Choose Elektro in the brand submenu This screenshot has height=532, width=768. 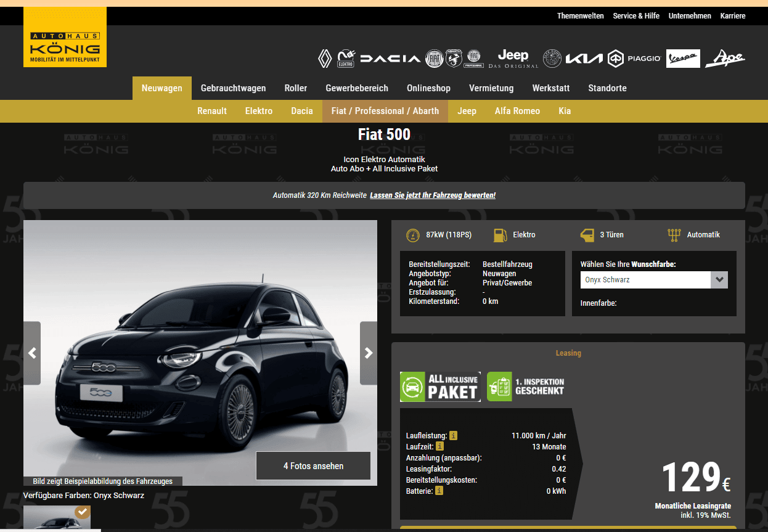[259, 111]
